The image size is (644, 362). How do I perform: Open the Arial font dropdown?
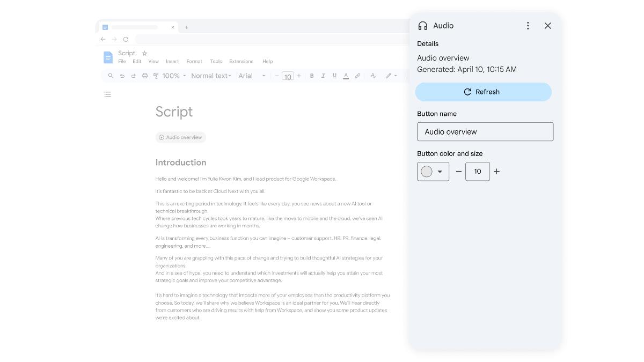[252, 76]
